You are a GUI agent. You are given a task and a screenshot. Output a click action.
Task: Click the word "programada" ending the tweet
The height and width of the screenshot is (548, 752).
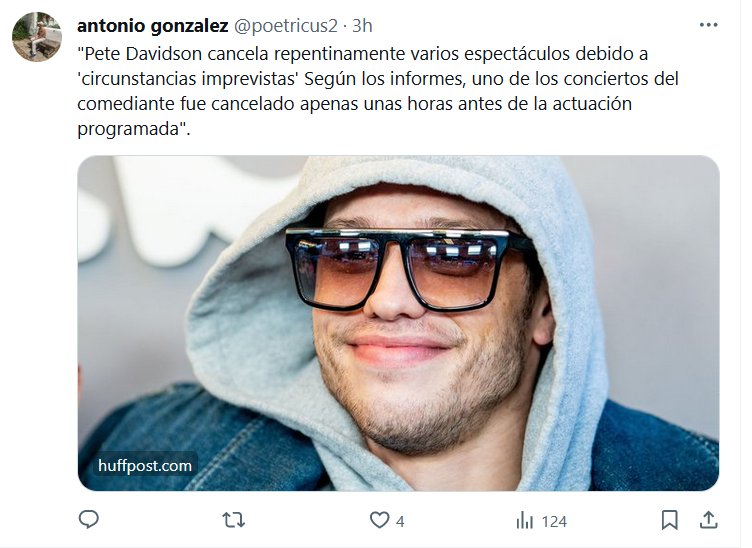(128, 129)
